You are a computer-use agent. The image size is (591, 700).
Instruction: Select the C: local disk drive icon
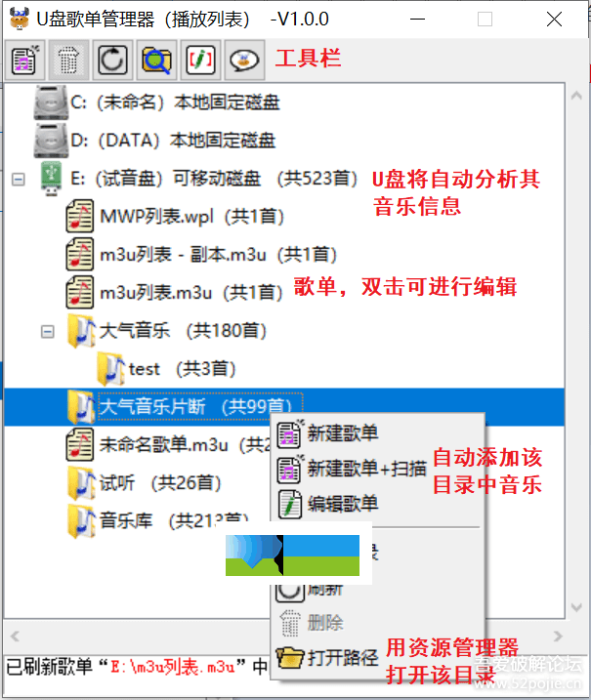(51, 103)
